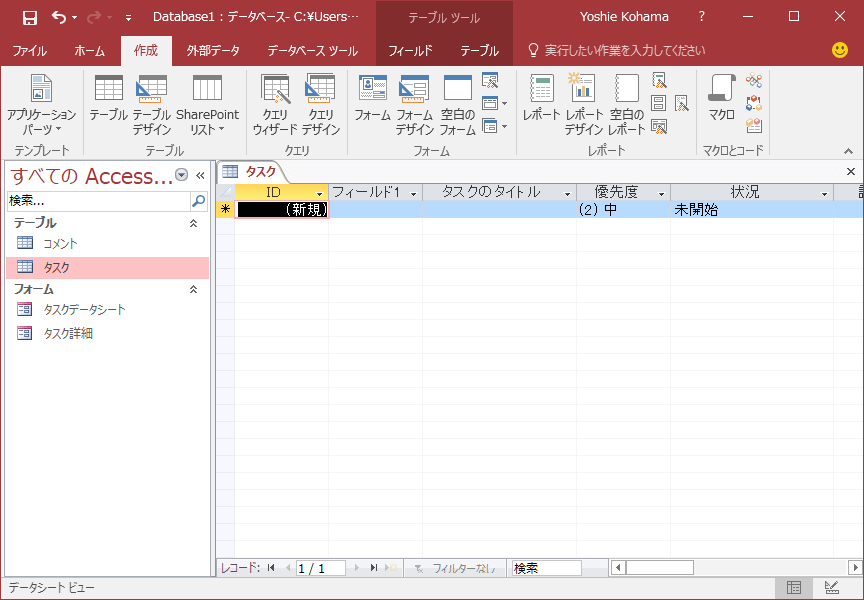
Task: Open the フィールド1 column dropdown
Action: pyautogui.click(x=413, y=194)
